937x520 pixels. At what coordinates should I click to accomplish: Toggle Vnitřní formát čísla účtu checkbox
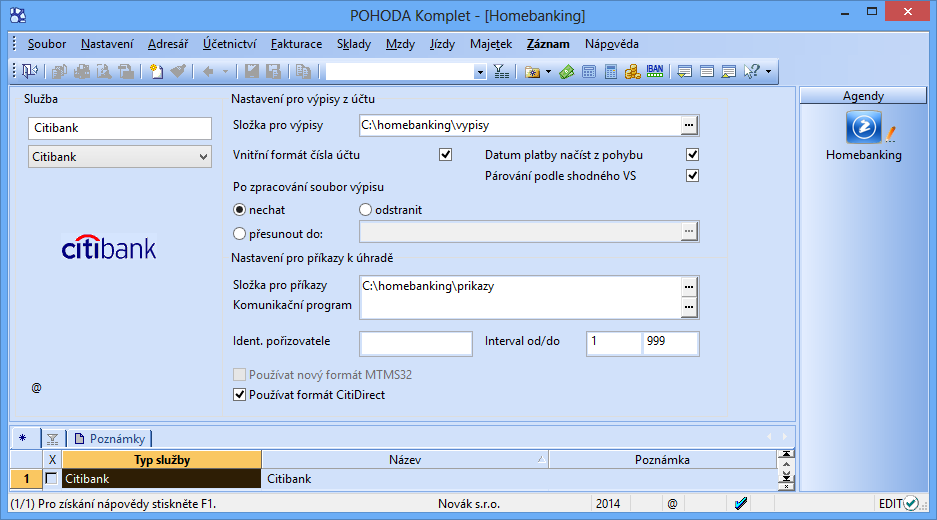(x=446, y=155)
